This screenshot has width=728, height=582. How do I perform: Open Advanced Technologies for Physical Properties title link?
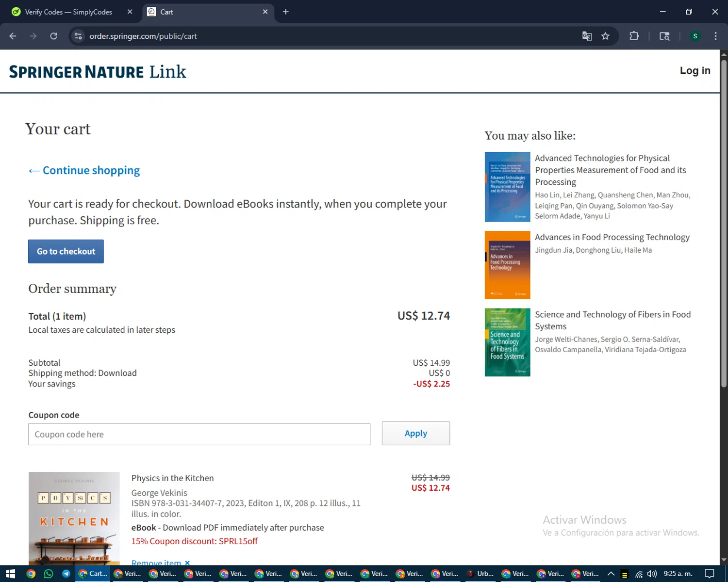[611, 170]
